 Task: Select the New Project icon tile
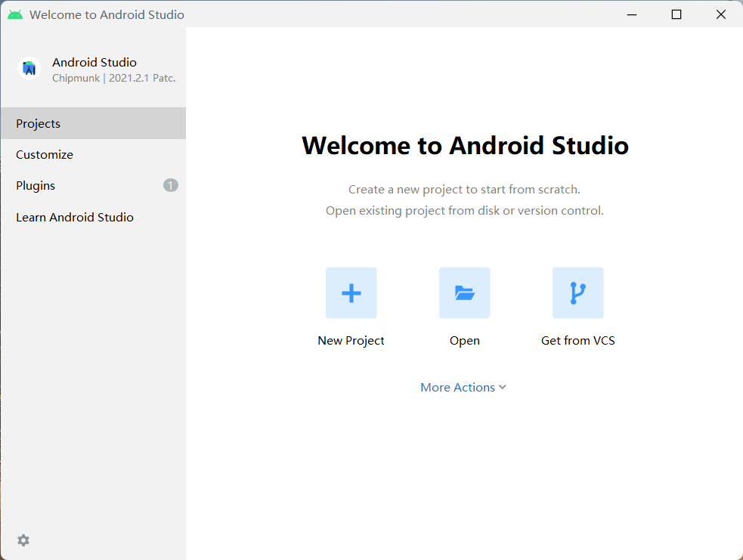point(351,292)
